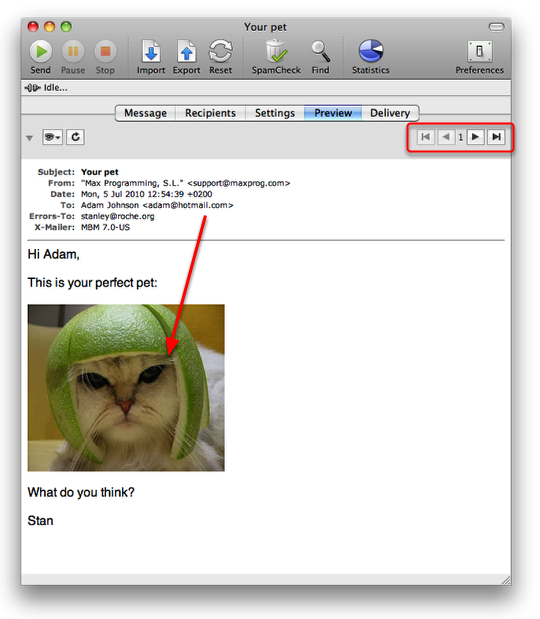Go to the Delivery tab
Image resolution: width=540 pixels, height=619 pixels.
tap(390, 113)
